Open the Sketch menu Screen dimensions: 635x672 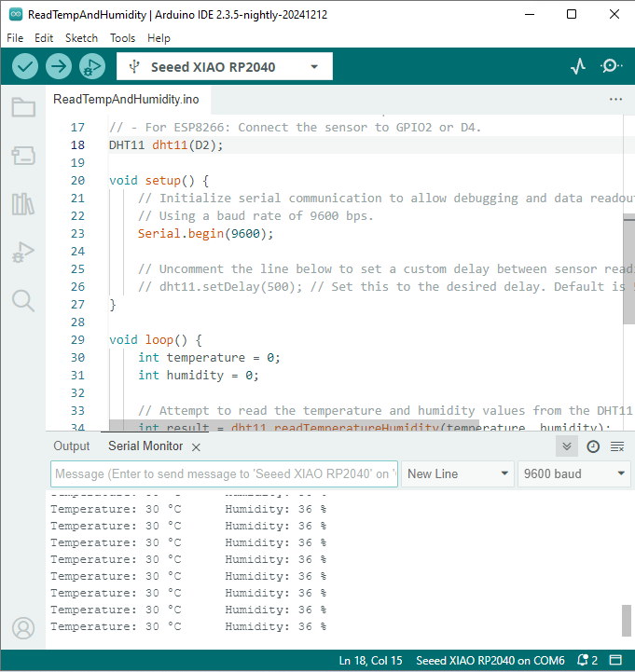tap(81, 38)
